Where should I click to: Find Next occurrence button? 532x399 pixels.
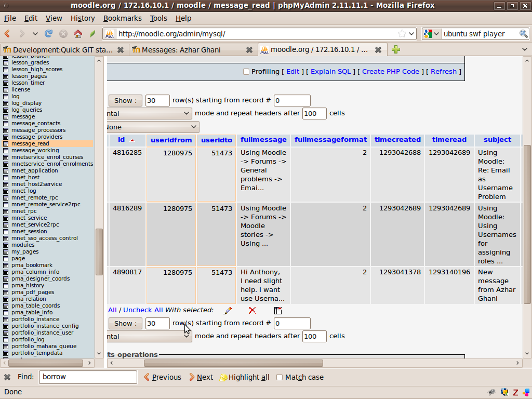(x=201, y=377)
